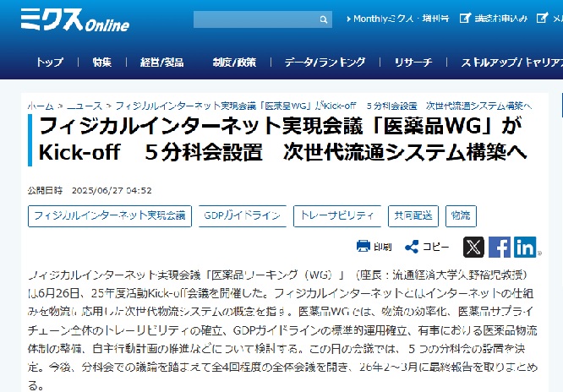563x392 pixels.
Task: Click the ミクス Online logo
Action: (63, 19)
